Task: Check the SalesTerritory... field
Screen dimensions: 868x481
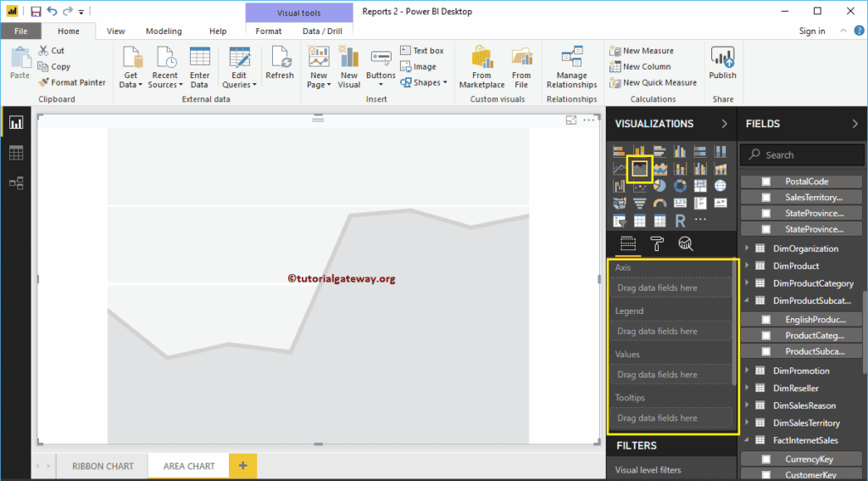Action: tap(766, 198)
